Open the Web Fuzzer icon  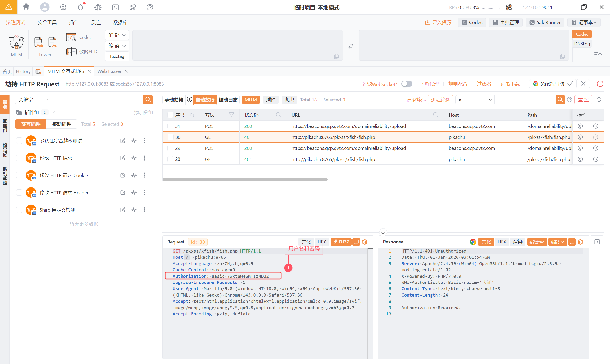(x=39, y=42)
